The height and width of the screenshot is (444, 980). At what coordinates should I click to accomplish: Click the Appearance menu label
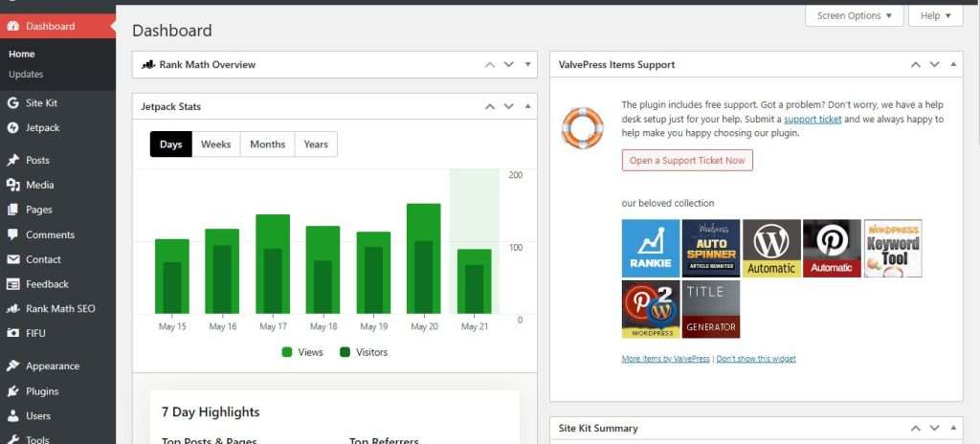[53, 366]
